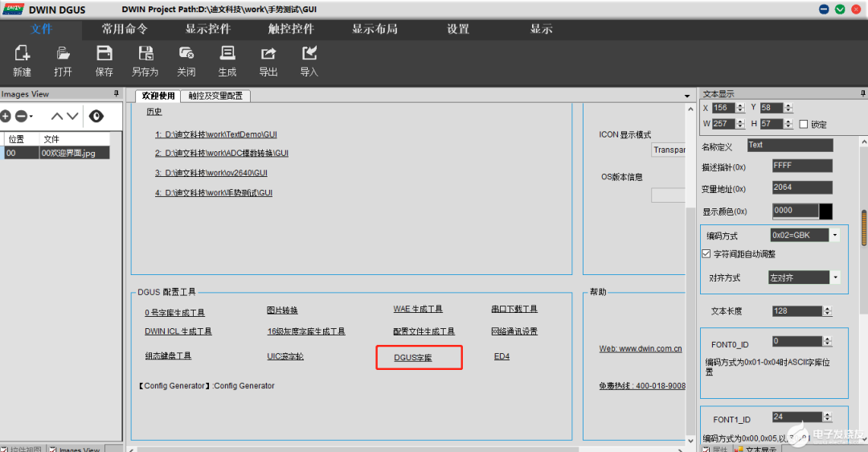The height and width of the screenshot is (452, 868).
Task: Open the 0号字库生成工具 link
Action: coord(175,313)
